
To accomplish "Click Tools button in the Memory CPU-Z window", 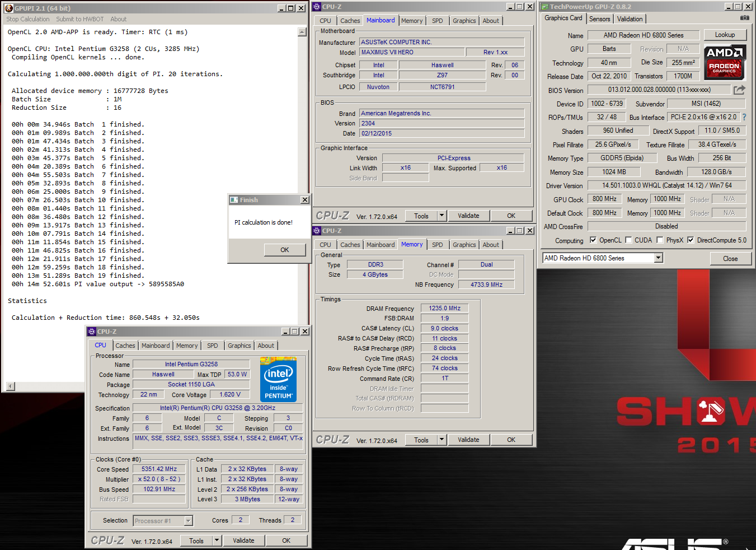I will pyautogui.click(x=421, y=440).
